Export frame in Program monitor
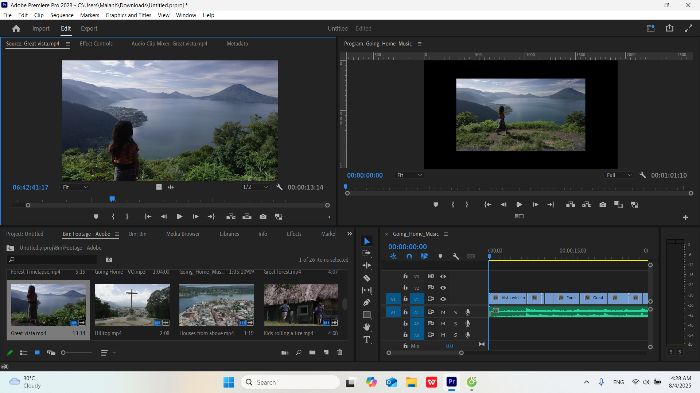 (x=603, y=205)
